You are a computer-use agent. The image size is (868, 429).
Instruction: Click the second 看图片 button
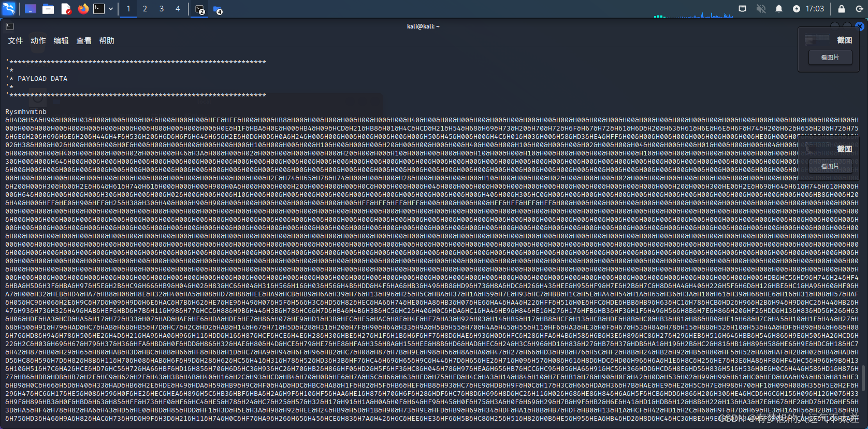pyautogui.click(x=830, y=166)
